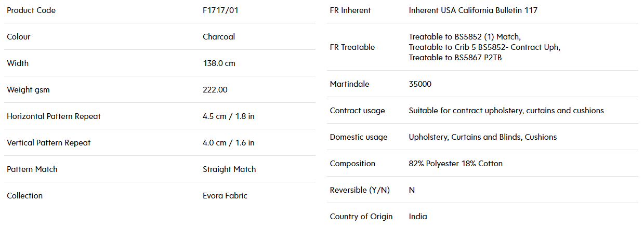Select the Charcoal colour value
The height and width of the screenshot is (227, 644).
pyautogui.click(x=219, y=37)
